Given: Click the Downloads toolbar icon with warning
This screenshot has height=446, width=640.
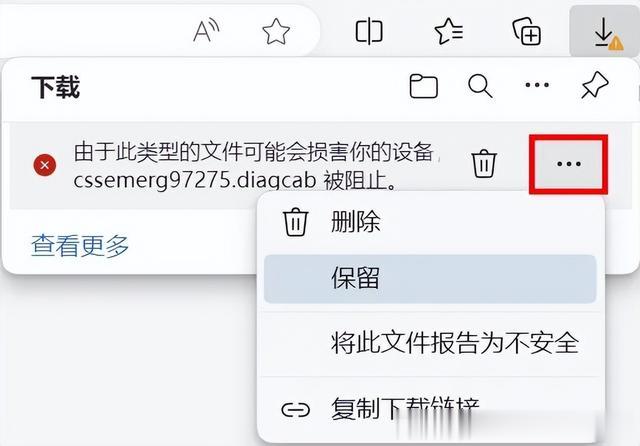Looking at the screenshot, I should (604, 32).
